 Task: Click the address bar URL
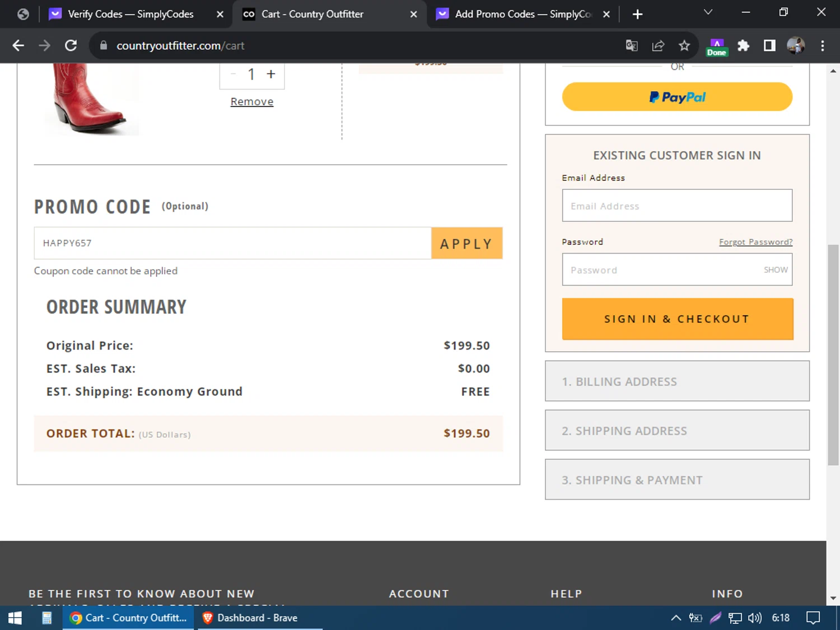(180, 45)
